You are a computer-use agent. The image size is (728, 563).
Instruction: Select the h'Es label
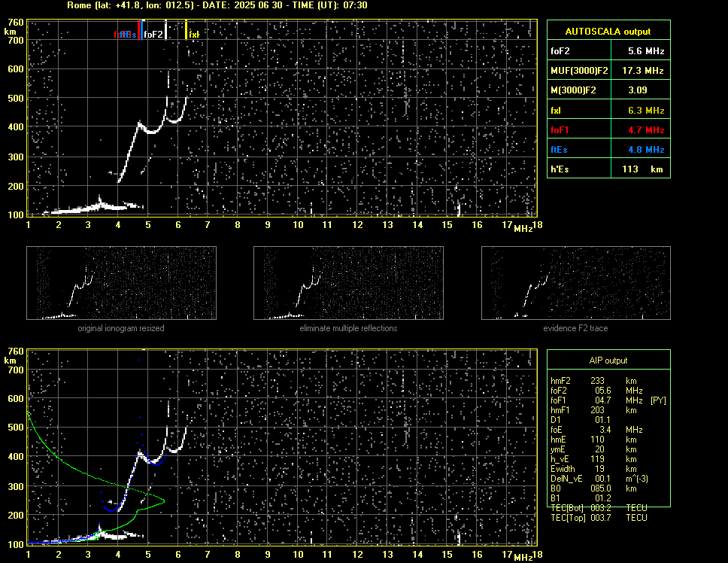click(560, 169)
